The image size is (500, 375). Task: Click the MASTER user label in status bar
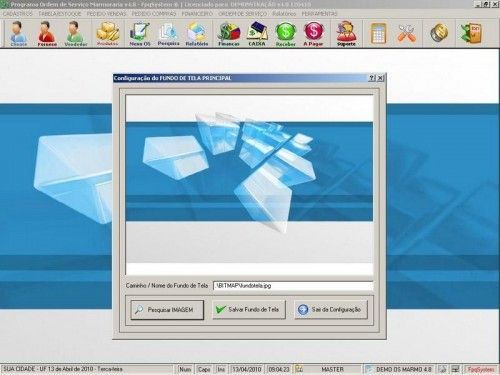(332, 369)
